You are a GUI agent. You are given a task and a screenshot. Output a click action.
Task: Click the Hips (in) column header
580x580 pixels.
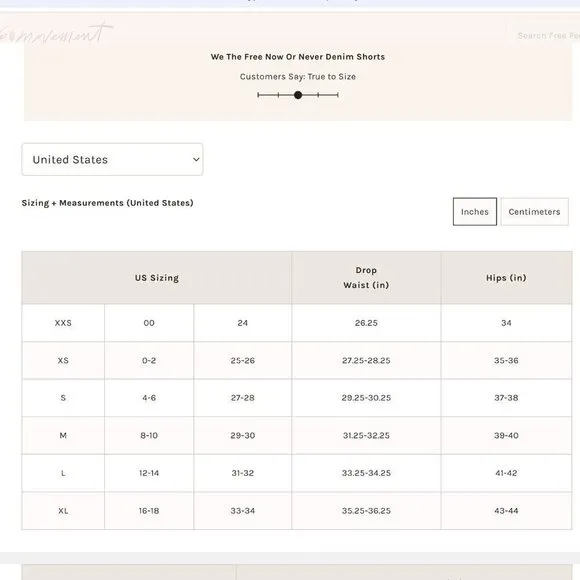[506, 278]
